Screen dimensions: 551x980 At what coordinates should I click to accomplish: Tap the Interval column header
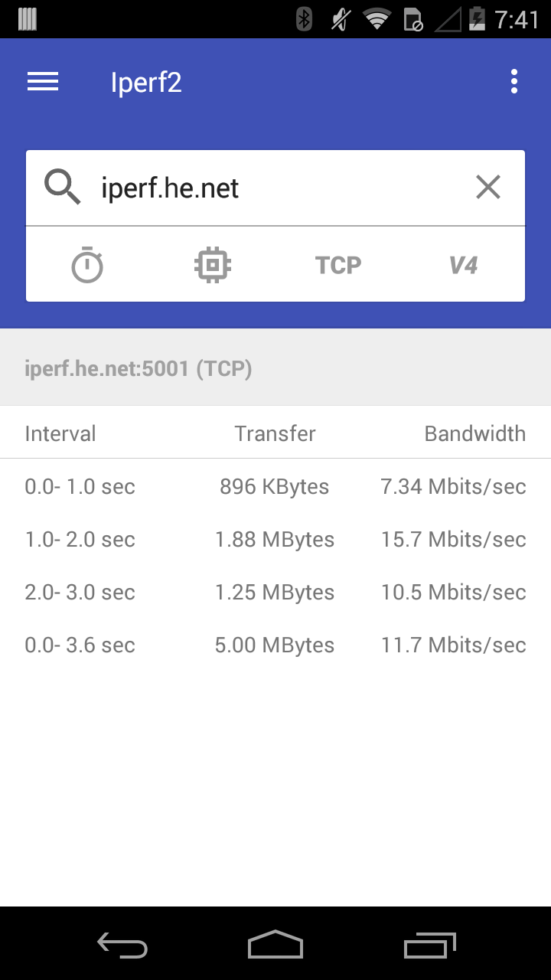point(60,433)
